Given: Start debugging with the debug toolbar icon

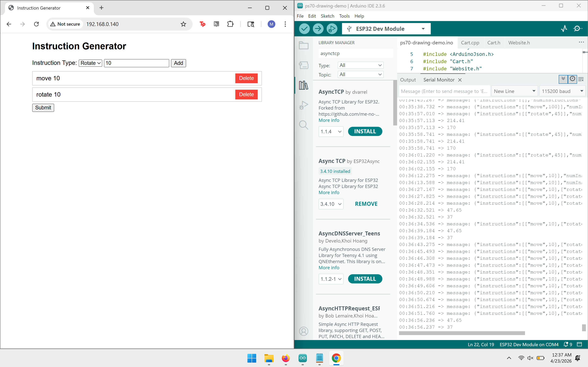Looking at the screenshot, I should coord(332,29).
